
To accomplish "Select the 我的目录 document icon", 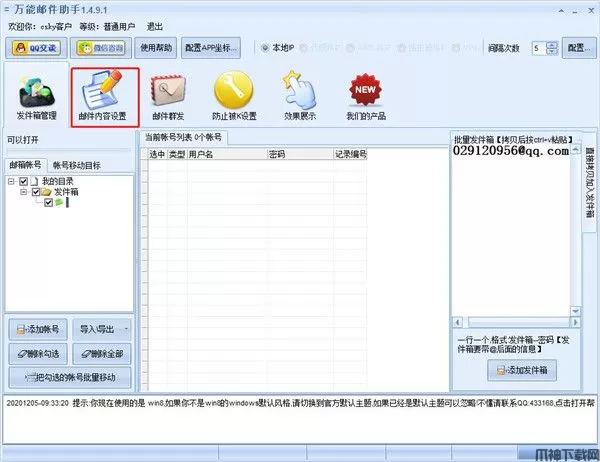I will 34,181.
